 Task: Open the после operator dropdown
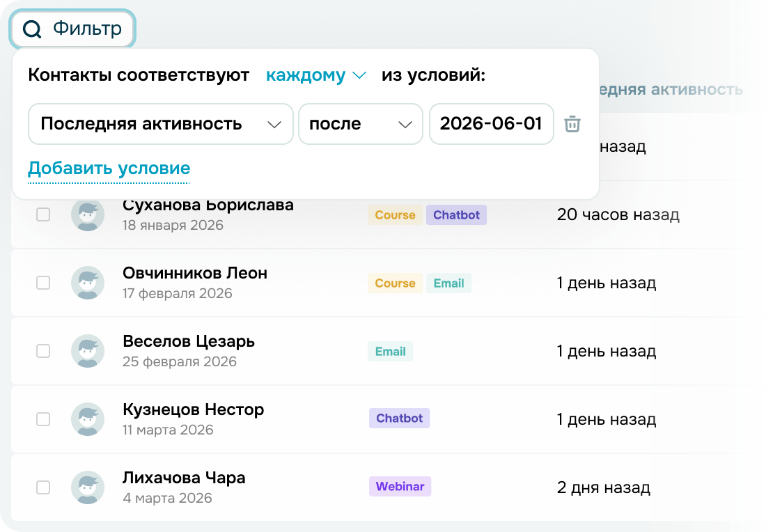tap(360, 124)
